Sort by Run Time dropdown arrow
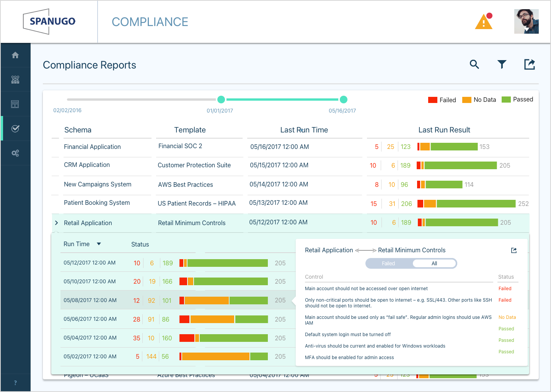This screenshot has height=392, width=551. click(x=99, y=244)
